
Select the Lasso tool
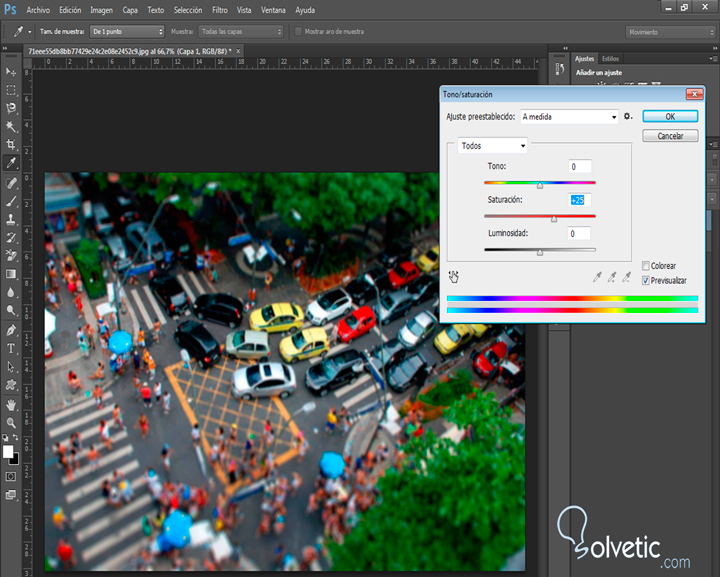coord(11,108)
